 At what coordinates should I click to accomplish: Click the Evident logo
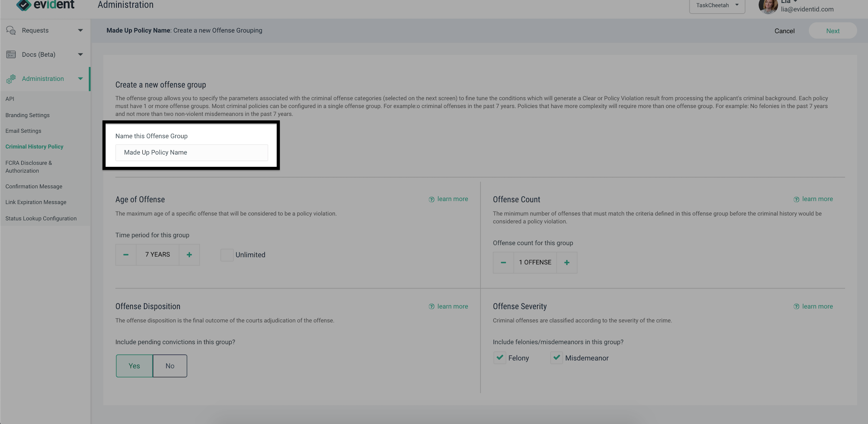click(x=46, y=5)
